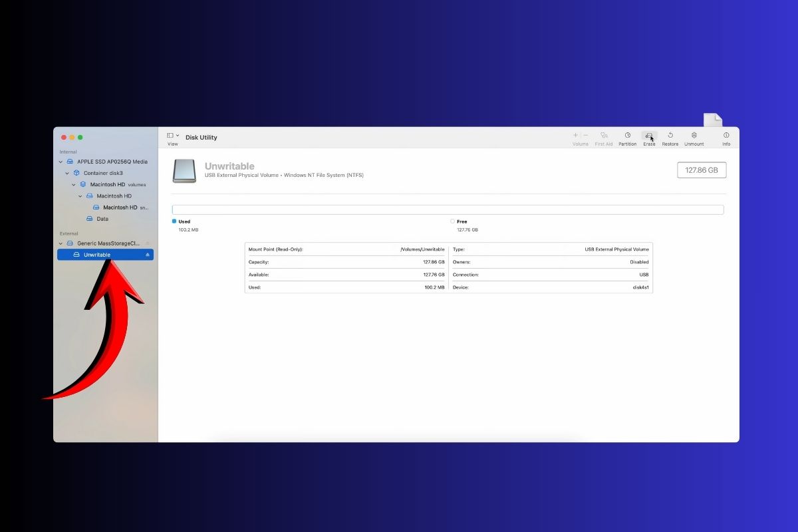Image resolution: width=798 pixels, height=532 pixels.
Task: Click the Windows NT File System (NTFS) subtitle
Action: (x=324, y=176)
